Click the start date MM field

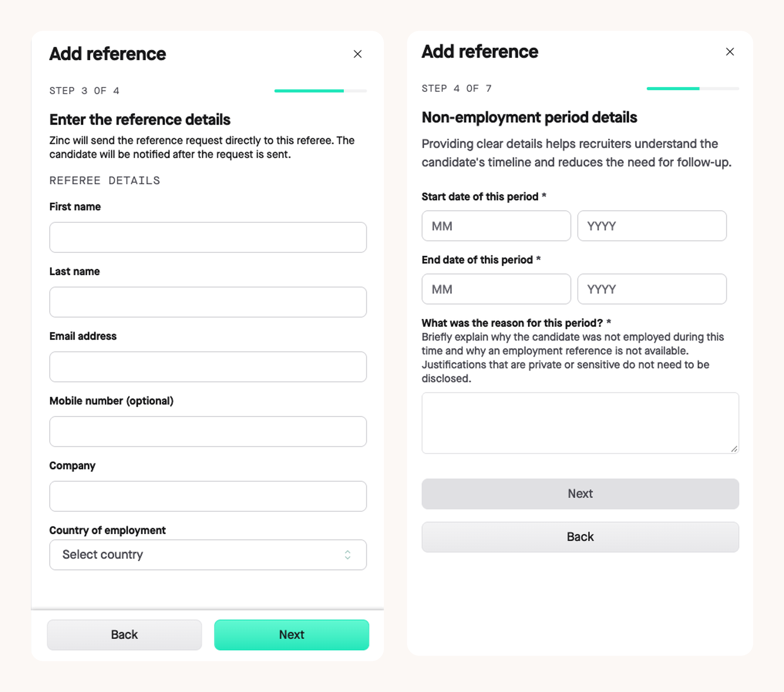tap(496, 226)
